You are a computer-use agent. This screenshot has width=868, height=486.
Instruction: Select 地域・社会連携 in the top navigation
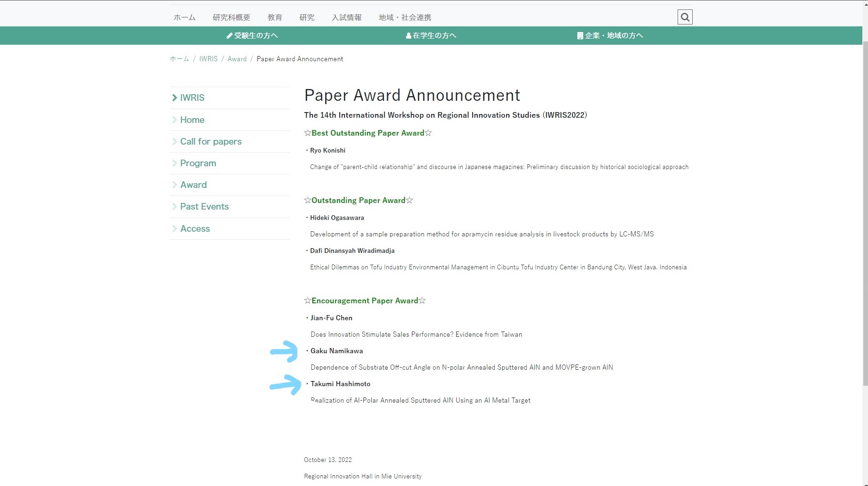(x=404, y=17)
